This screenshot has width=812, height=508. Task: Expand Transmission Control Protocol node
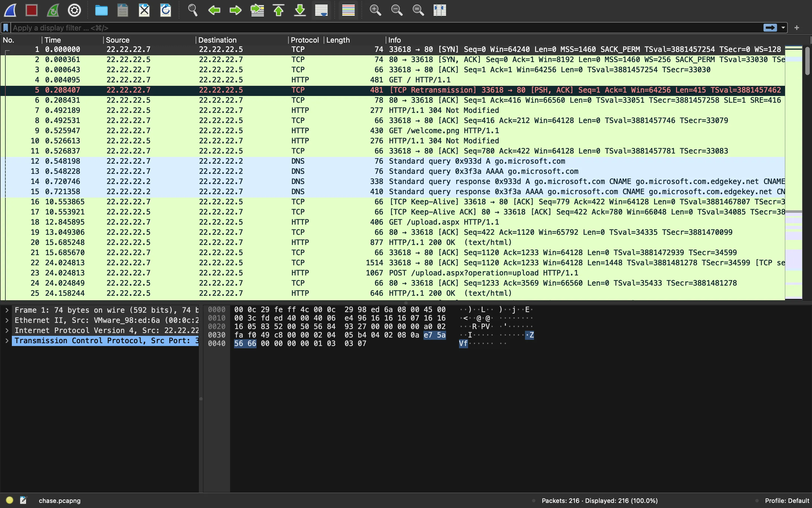coord(7,341)
